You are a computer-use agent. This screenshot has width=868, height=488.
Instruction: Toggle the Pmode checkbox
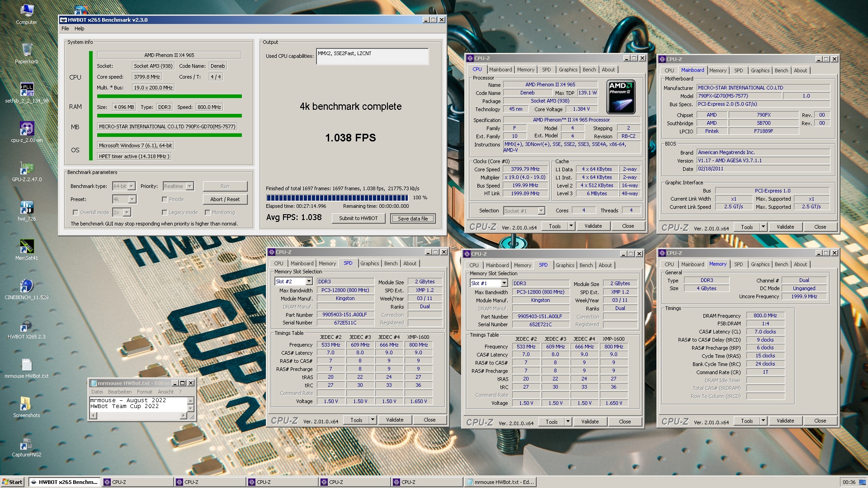(x=165, y=199)
